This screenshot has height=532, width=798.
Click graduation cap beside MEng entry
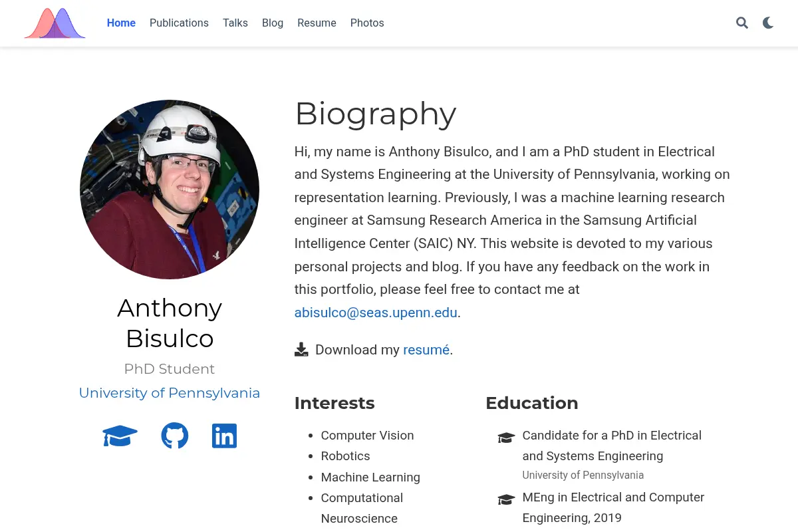click(506, 499)
